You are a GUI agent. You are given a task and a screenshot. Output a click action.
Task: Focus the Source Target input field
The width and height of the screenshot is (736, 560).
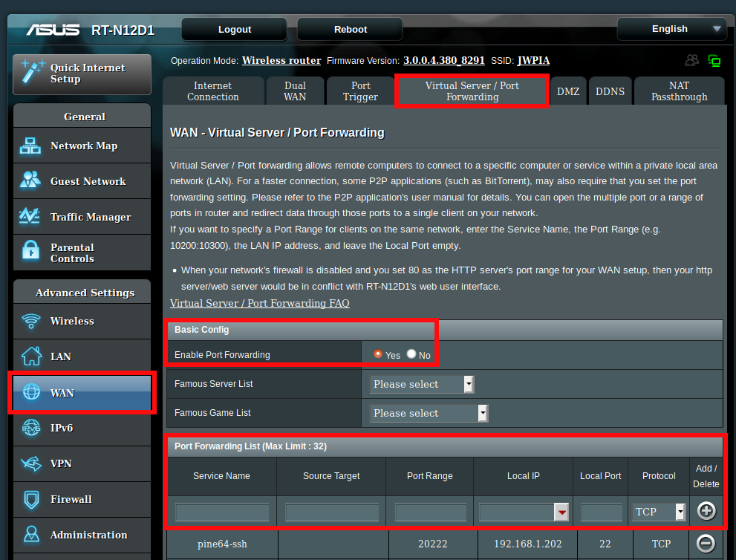tap(332, 512)
